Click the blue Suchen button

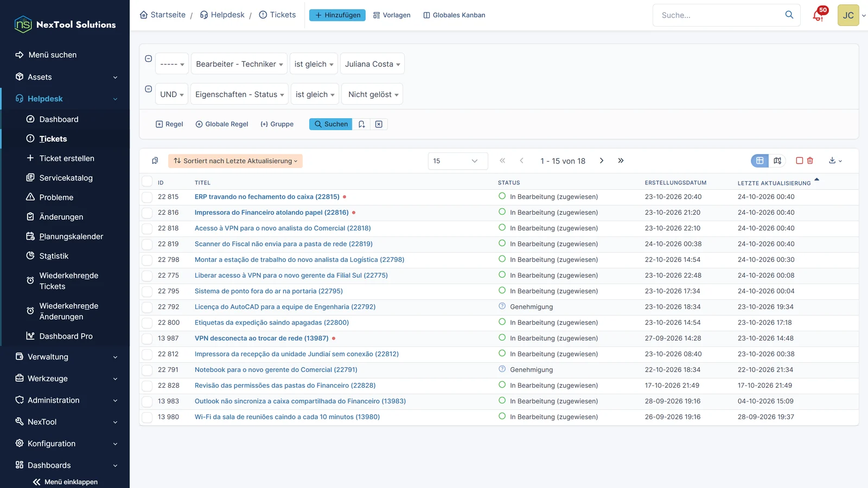tap(331, 124)
